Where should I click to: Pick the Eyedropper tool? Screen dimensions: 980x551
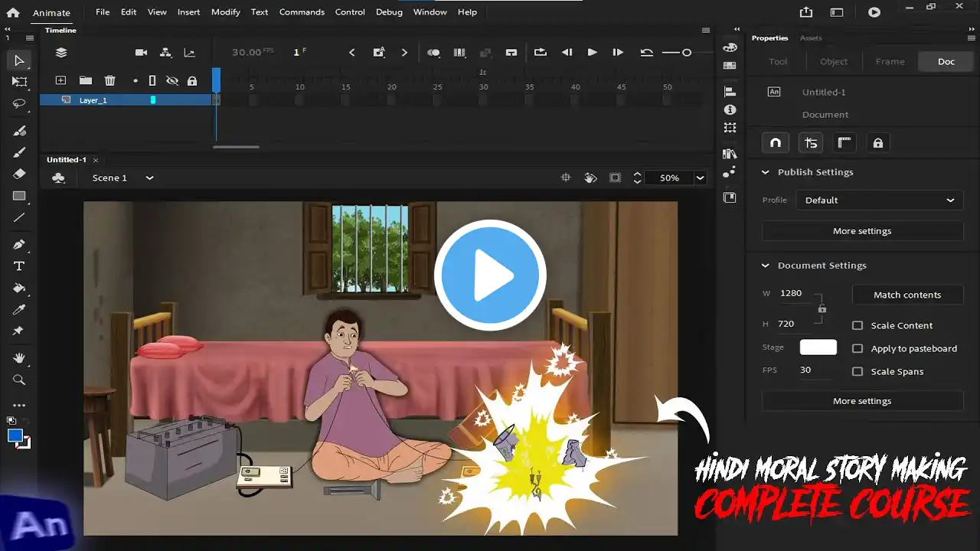tap(19, 309)
